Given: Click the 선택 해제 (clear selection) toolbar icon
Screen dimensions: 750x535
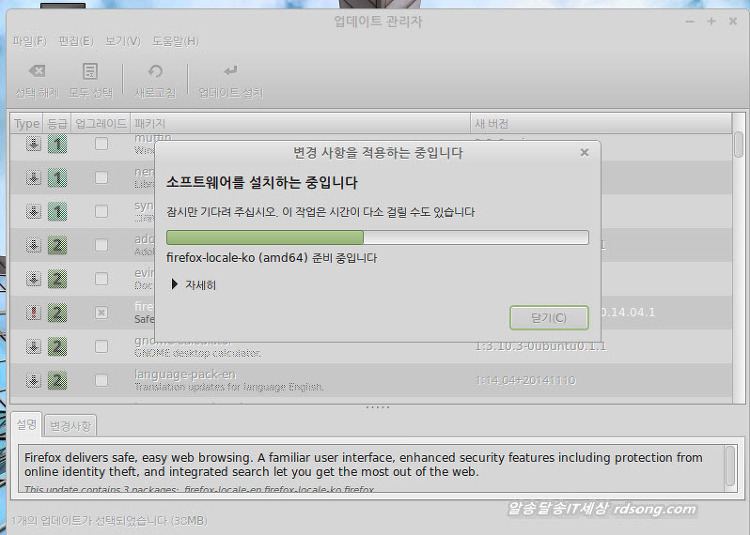Looking at the screenshot, I should (x=37, y=72).
